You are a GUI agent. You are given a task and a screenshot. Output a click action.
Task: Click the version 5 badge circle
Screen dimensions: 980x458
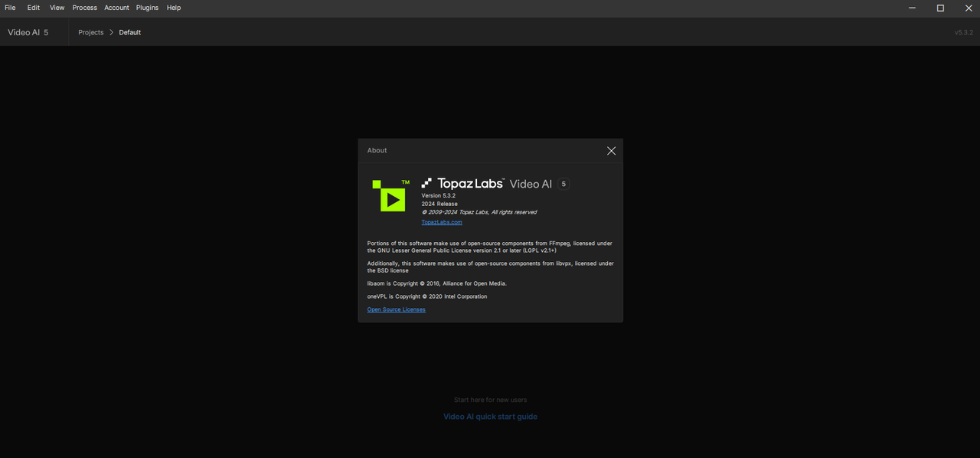[x=563, y=184]
